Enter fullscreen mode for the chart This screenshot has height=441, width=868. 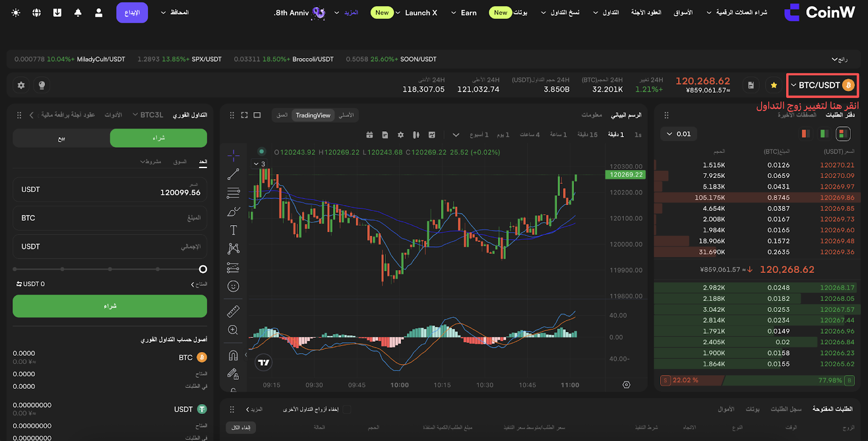[244, 115]
